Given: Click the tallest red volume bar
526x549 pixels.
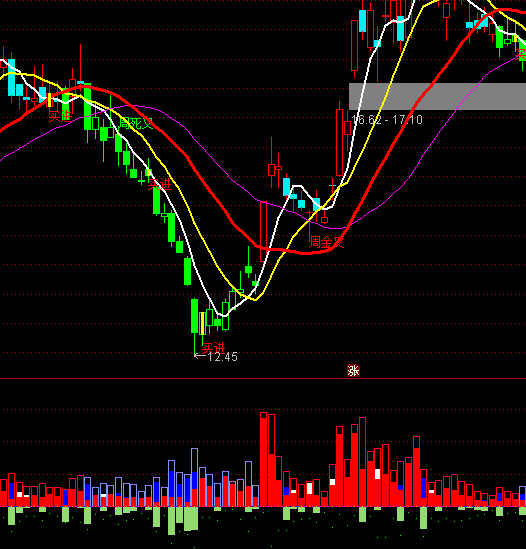Looking at the screenshot, I should [x=263, y=459].
